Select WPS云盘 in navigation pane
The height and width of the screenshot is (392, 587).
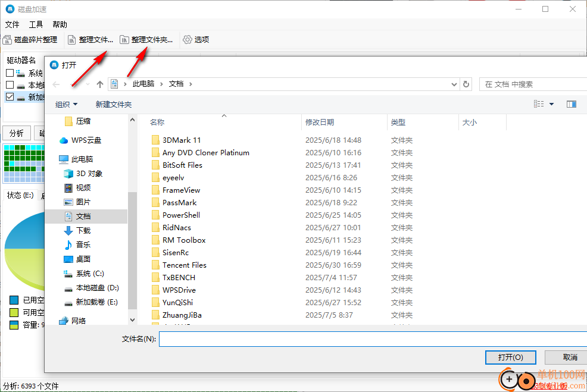point(86,140)
